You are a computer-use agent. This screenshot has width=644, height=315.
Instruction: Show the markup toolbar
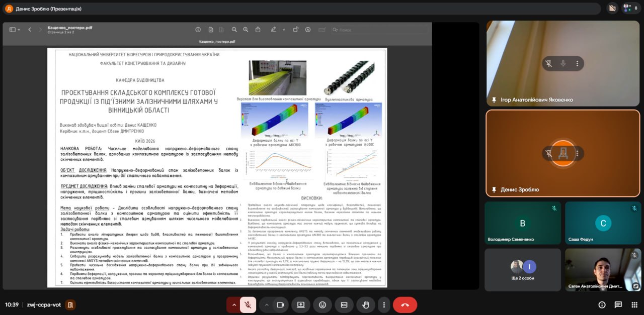[x=307, y=30]
